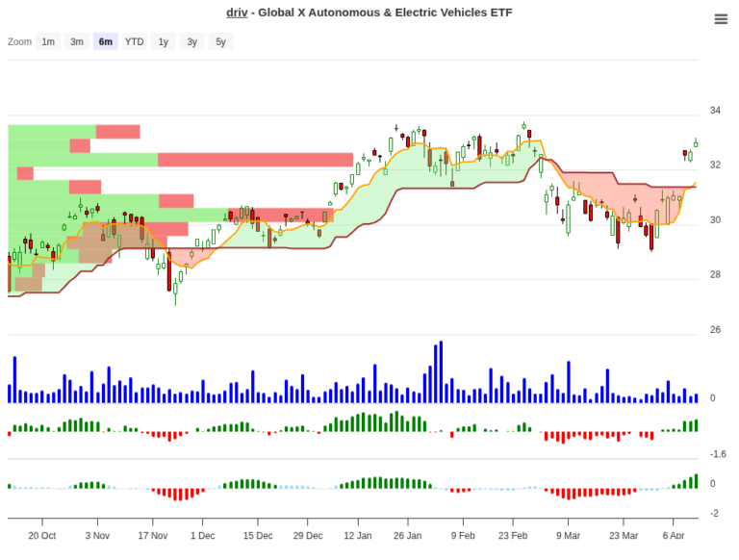Click the -2 indicator axis label
The height and width of the screenshot is (560, 739).
coord(715,514)
